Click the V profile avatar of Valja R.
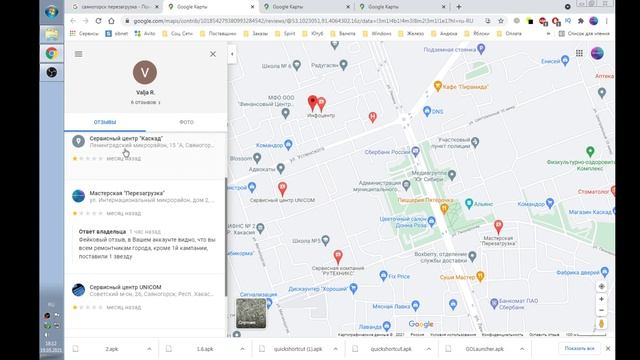The image size is (640, 360). 145,72
